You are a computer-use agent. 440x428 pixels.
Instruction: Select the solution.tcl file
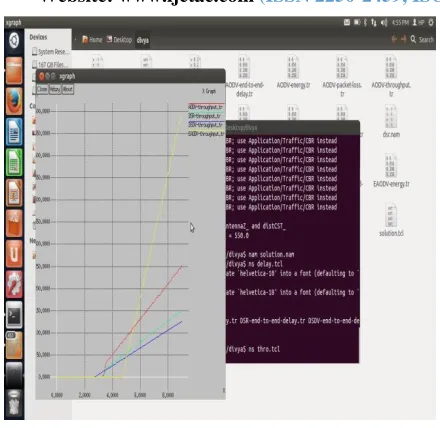click(x=391, y=220)
